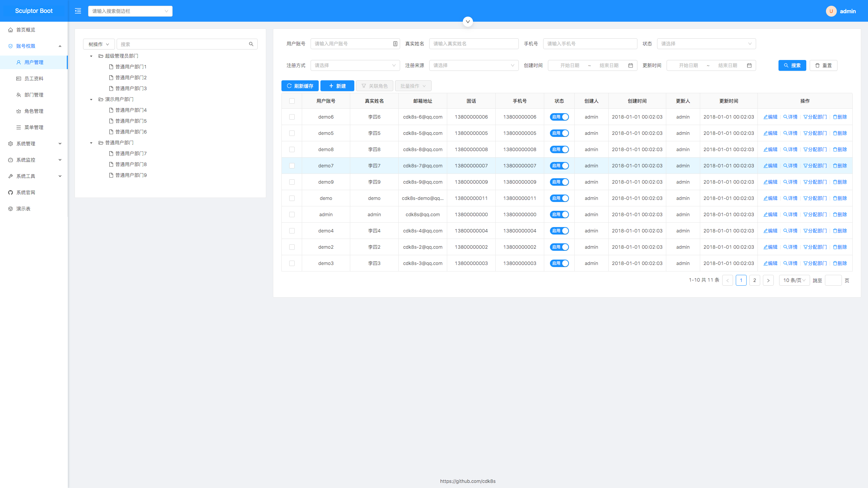Expand the 超级管理员部门 tree node
This screenshot has width=868, height=488.
pos(91,56)
